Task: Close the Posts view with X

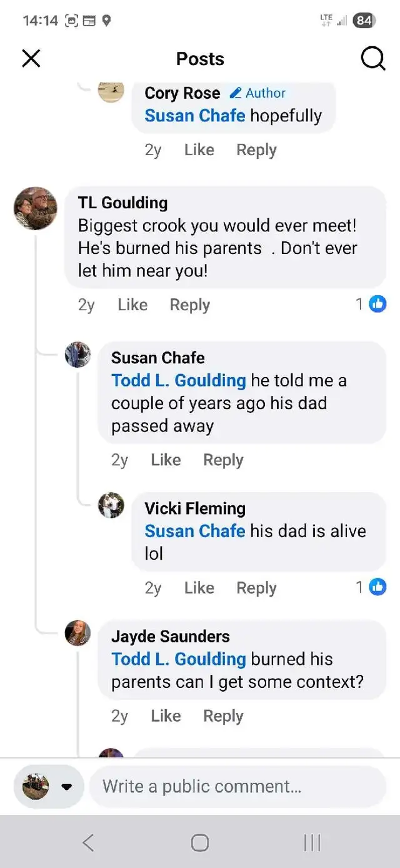Action: 31,59
